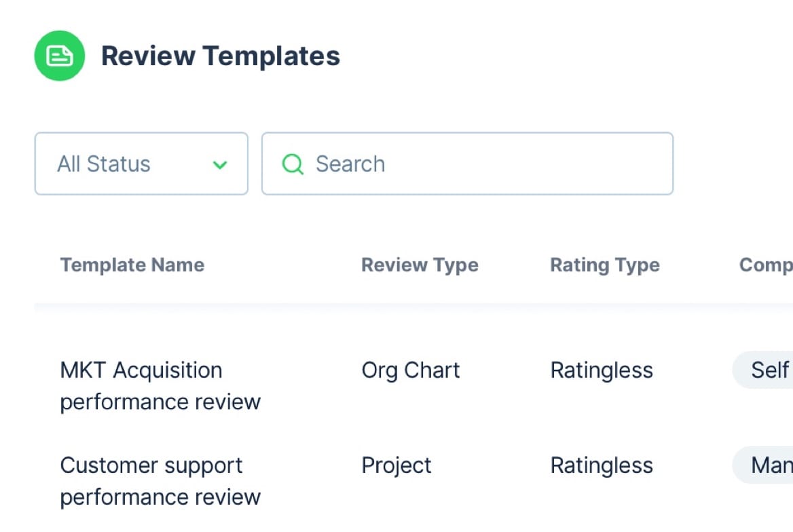Sort by the Template Name column header
Image resolution: width=793 pixels, height=532 pixels.
132,265
